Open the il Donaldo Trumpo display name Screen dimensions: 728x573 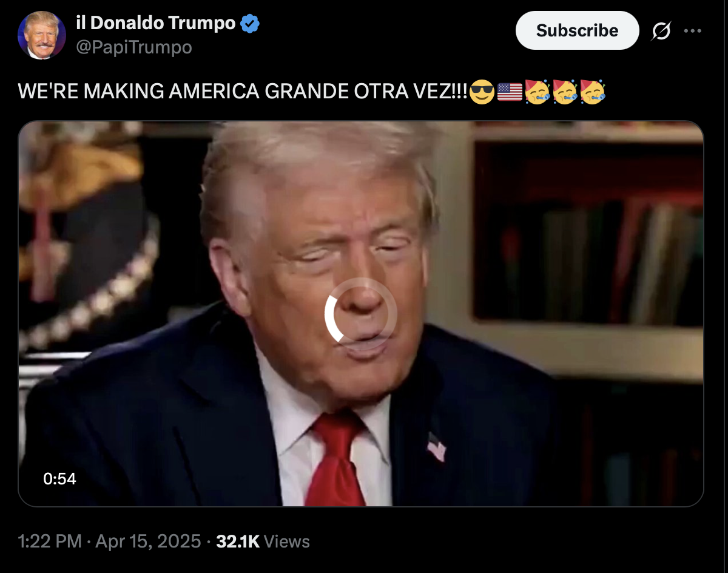(156, 24)
